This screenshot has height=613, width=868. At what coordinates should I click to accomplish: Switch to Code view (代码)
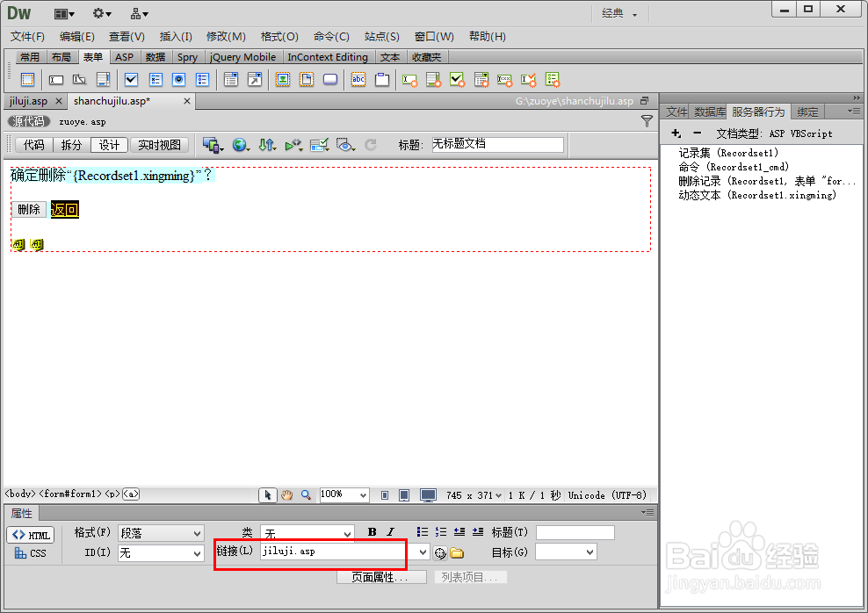(33, 145)
